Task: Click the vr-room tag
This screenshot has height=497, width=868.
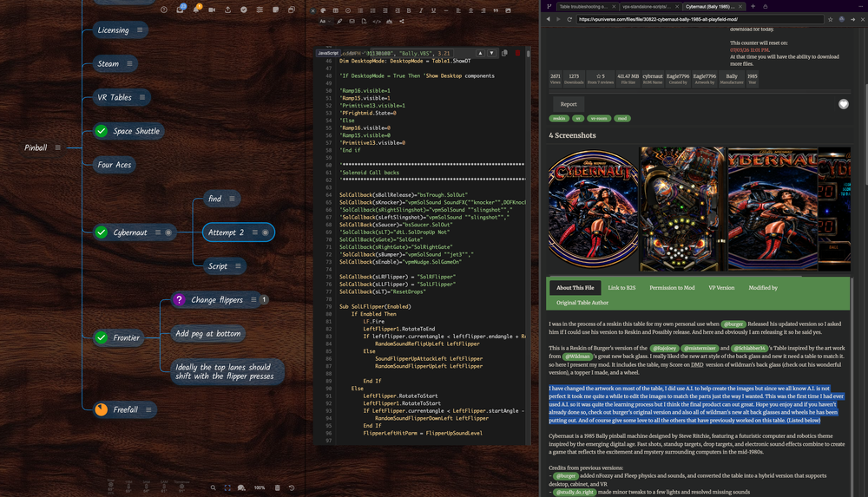Action: (x=599, y=119)
